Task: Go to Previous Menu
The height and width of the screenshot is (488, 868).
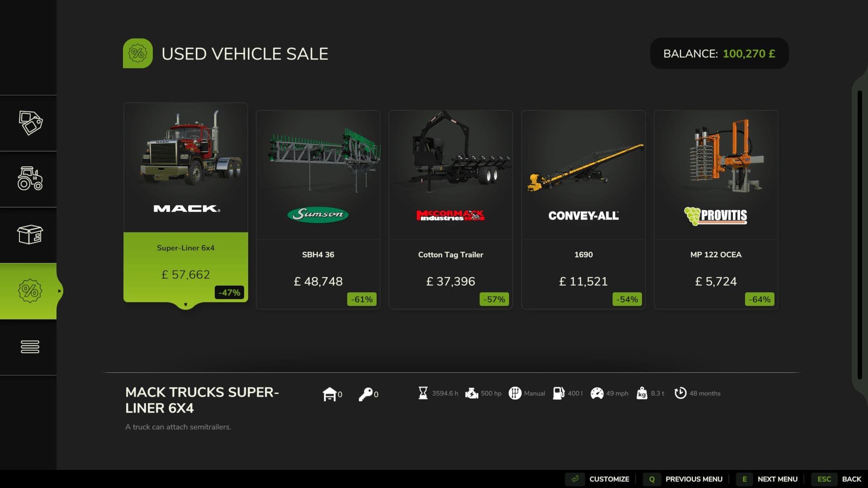Action: tap(683, 479)
